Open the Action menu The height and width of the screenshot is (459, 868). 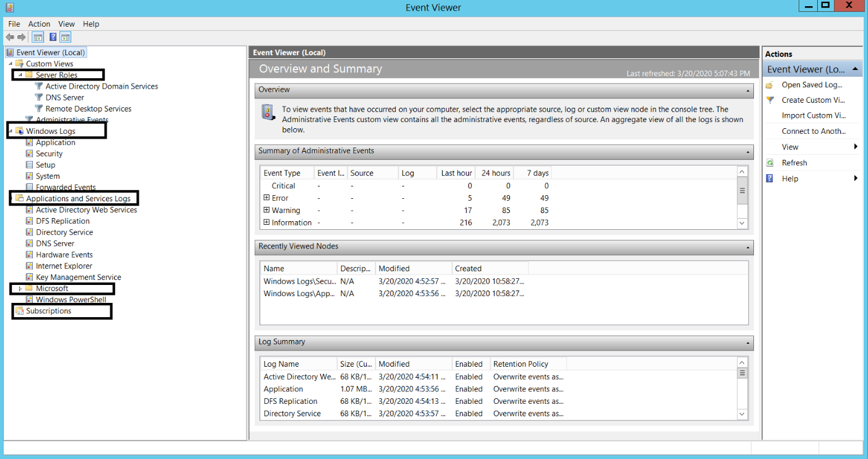point(39,24)
